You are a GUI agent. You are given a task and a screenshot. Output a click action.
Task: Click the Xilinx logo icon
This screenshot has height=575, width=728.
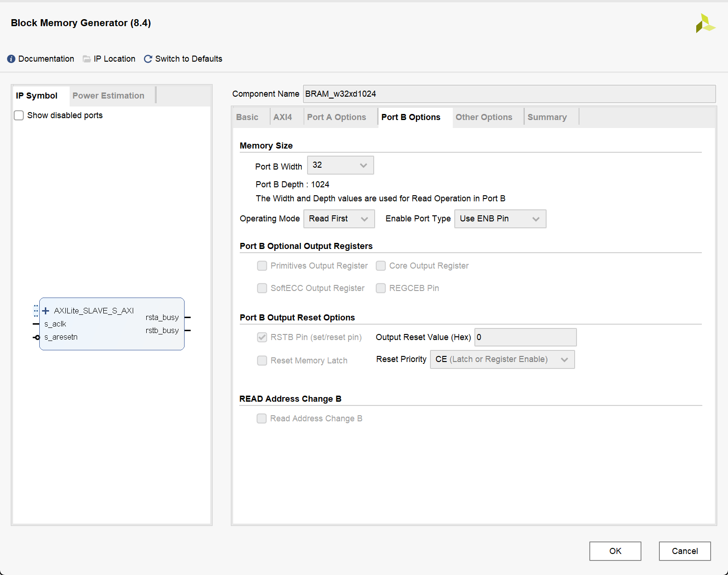point(705,23)
